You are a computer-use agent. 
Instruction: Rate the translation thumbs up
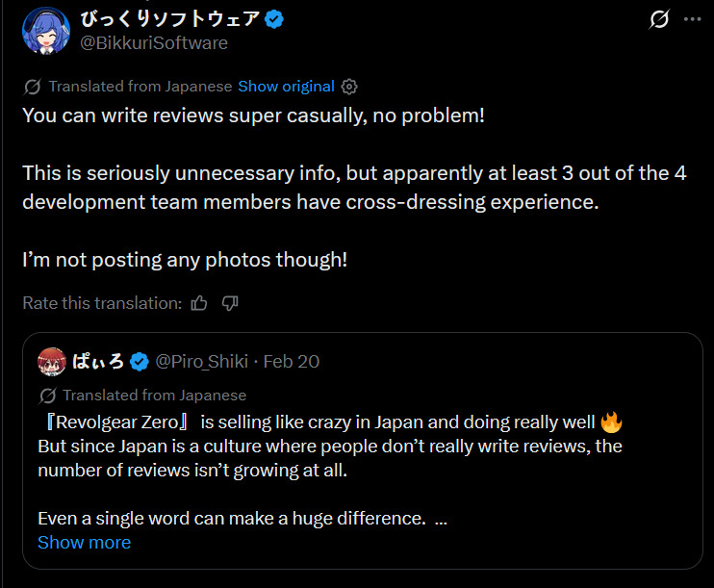199,303
